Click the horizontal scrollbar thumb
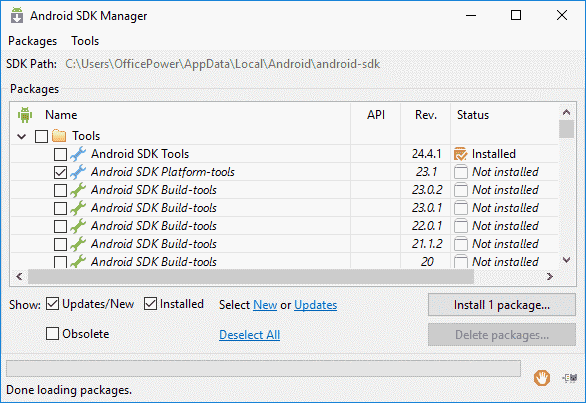586x403 pixels. click(251, 276)
